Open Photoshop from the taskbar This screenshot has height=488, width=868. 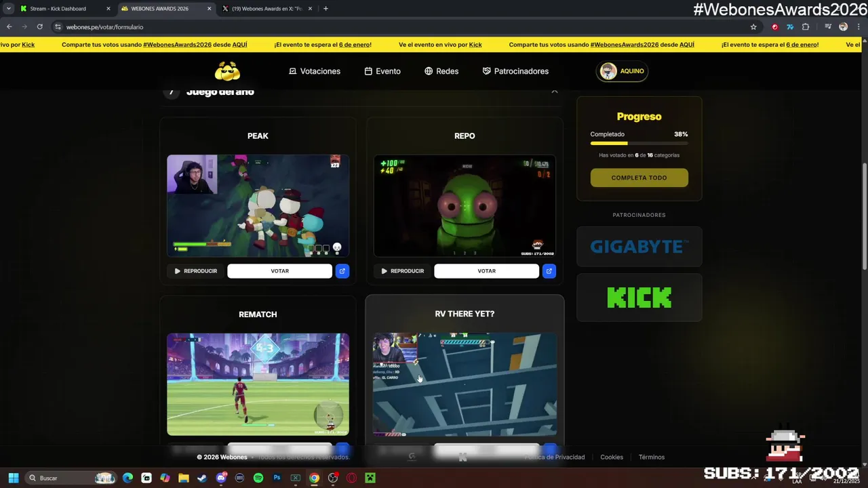277,478
